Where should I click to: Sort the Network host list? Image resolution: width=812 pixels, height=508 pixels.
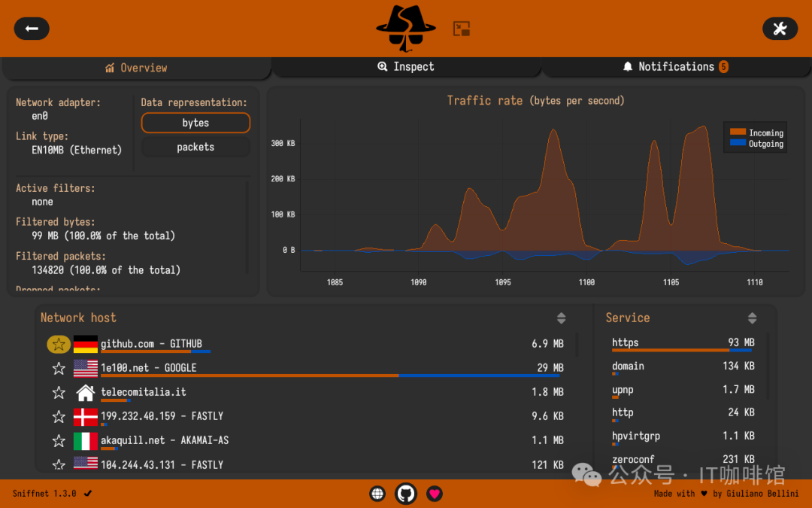pyautogui.click(x=561, y=318)
